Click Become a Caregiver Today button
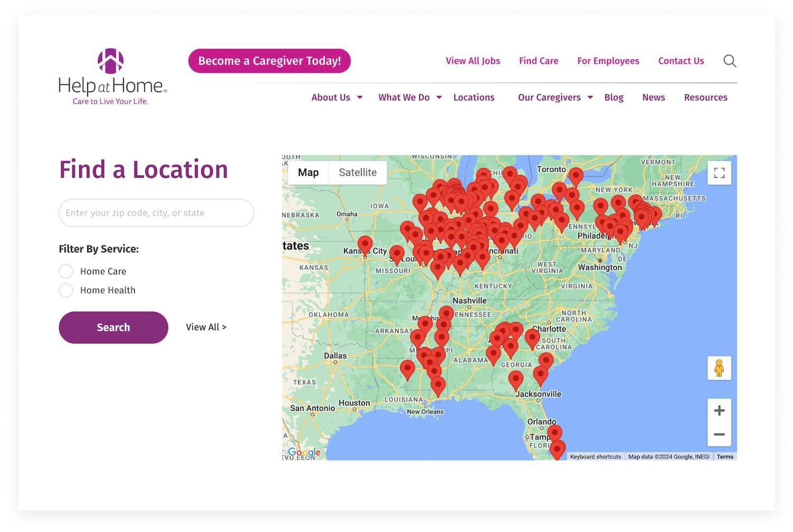The image size is (793, 532). pyautogui.click(x=270, y=61)
